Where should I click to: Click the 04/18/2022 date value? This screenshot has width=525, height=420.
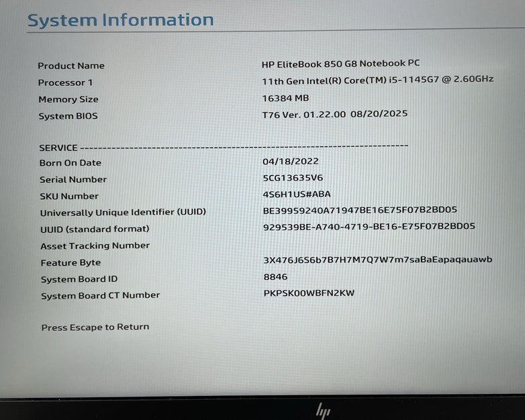pos(291,161)
